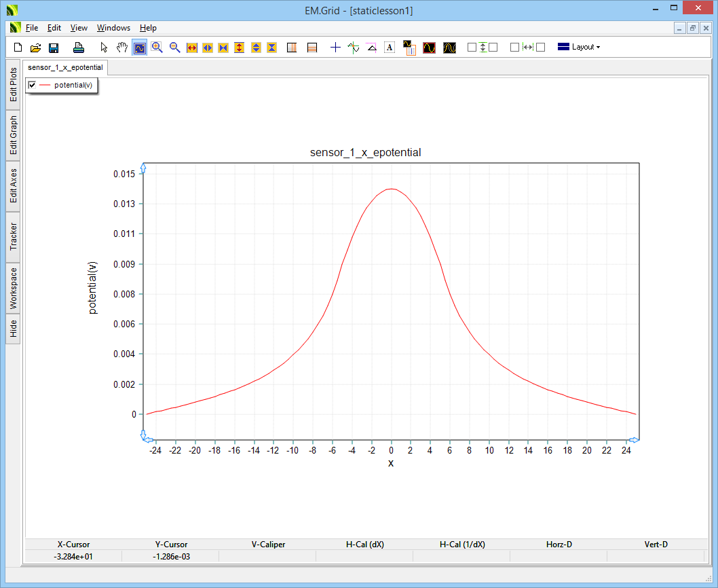Open the Windows menu
The width and height of the screenshot is (718, 588).
[113, 28]
